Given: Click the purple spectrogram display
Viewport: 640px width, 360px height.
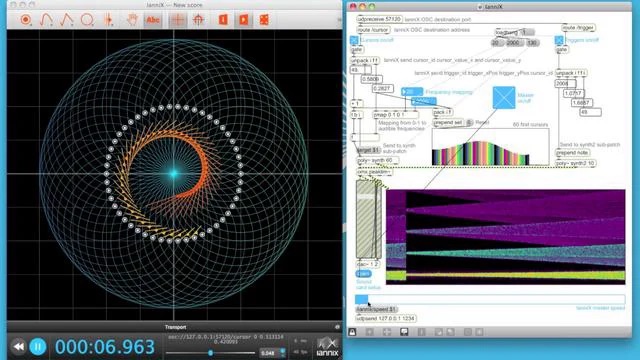Looking at the screenshot, I should (506, 237).
